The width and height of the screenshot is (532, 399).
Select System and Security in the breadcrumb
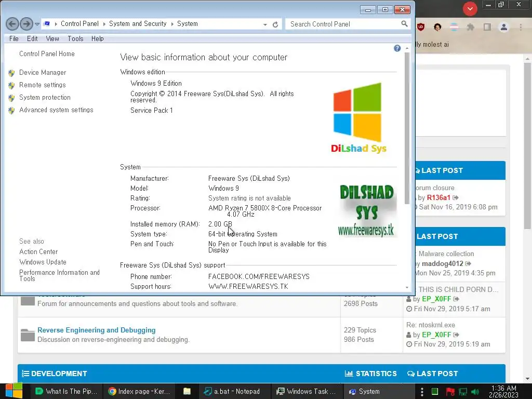138,24
